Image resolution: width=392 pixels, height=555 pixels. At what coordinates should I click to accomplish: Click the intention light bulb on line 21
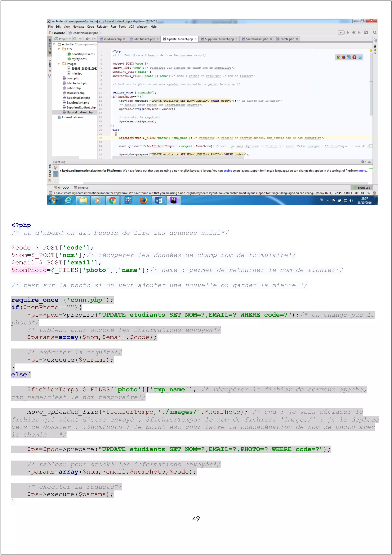pyautogui.click(x=116, y=134)
